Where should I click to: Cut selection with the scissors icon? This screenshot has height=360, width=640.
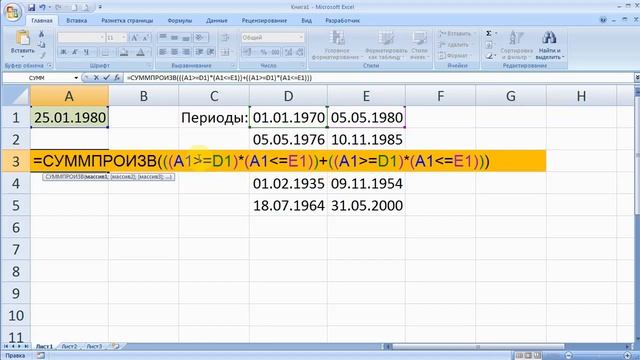[41, 35]
